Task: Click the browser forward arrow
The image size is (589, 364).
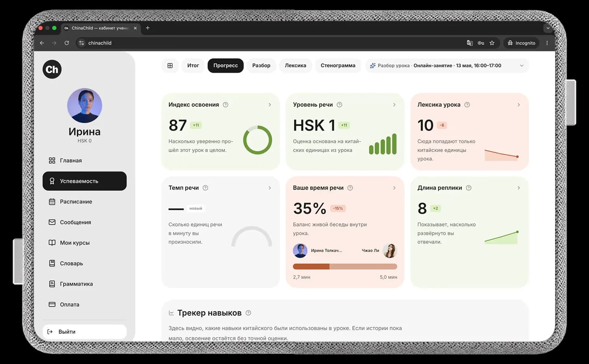Action: pos(54,43)
